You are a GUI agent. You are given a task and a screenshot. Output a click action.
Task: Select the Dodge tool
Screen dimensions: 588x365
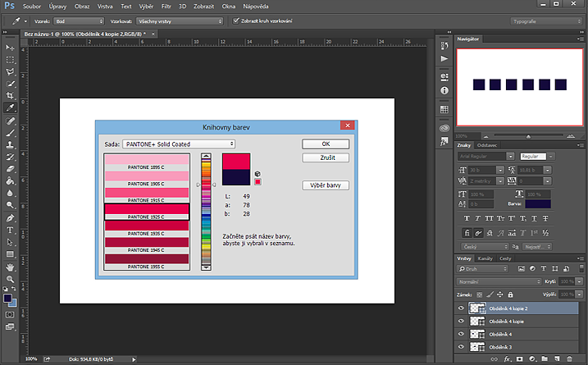[10, 205]
